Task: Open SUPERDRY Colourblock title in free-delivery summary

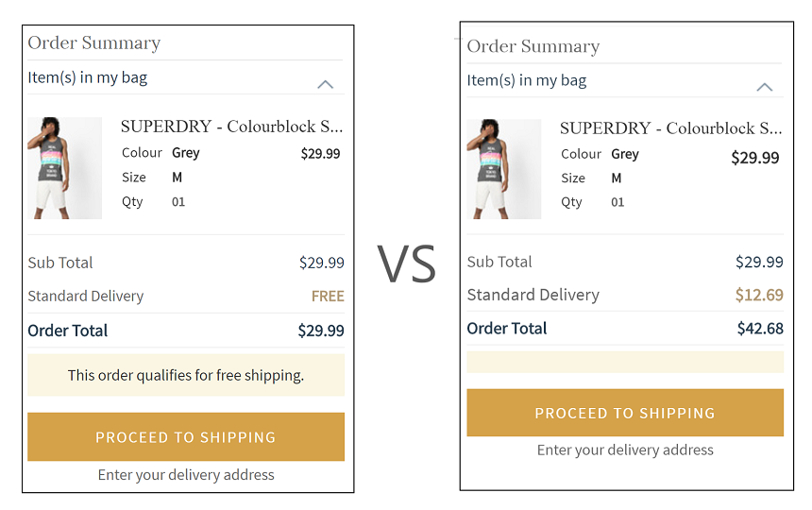Action: pos(231,127)
